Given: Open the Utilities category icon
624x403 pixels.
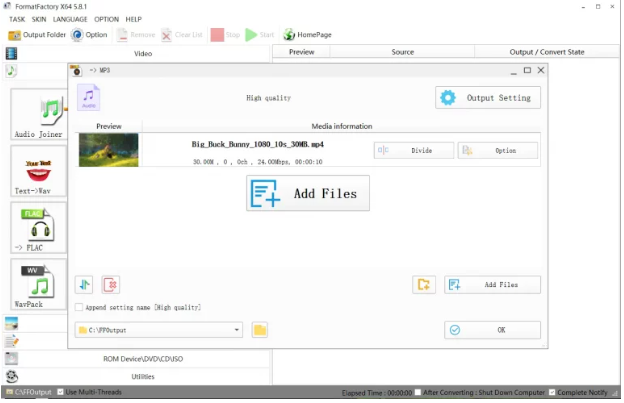Looking at the screenshot, I should pos(12,377).
